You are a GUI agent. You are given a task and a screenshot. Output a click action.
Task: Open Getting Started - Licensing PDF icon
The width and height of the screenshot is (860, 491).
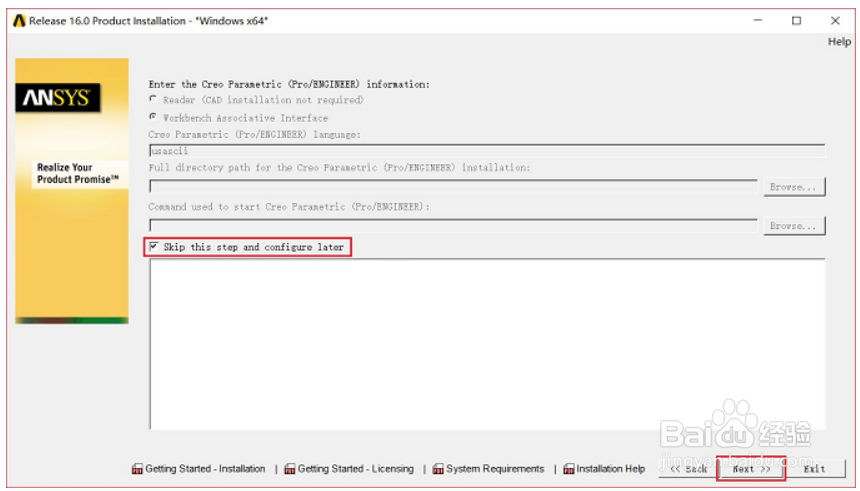tap(290, 469)
